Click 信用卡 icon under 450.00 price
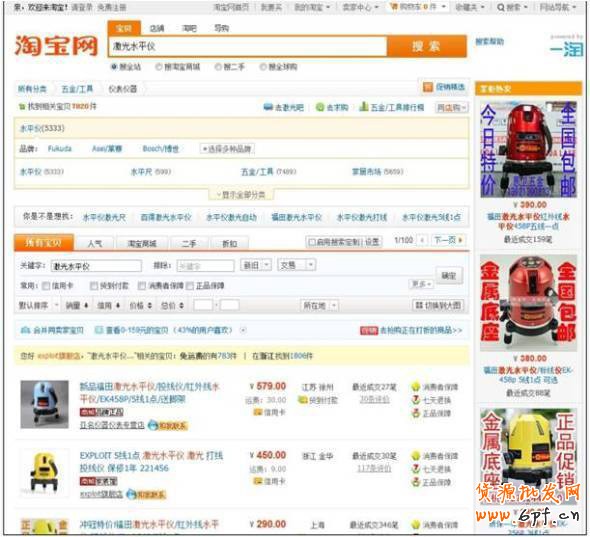Image resolution: width=590 pixels, height=537 pixels. [x=258, y=481]
